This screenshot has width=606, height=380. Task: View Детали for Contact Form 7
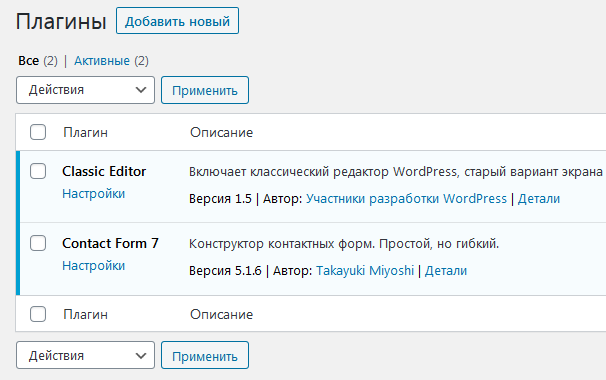[x=446, y=271]
